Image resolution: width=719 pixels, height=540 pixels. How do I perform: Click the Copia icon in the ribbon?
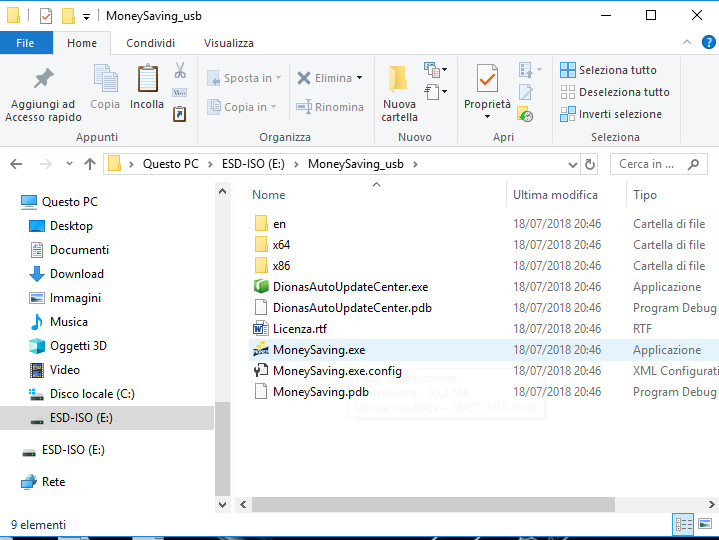coord(105,78)
